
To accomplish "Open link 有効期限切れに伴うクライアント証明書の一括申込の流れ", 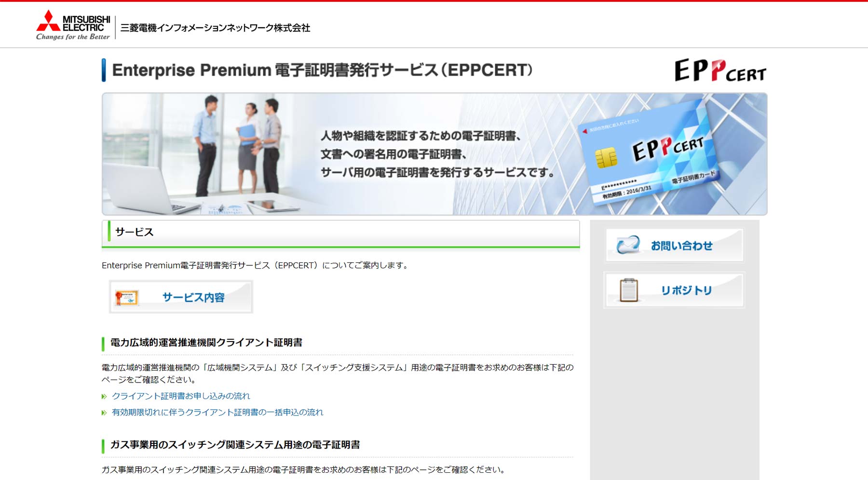I will [217, 412].
